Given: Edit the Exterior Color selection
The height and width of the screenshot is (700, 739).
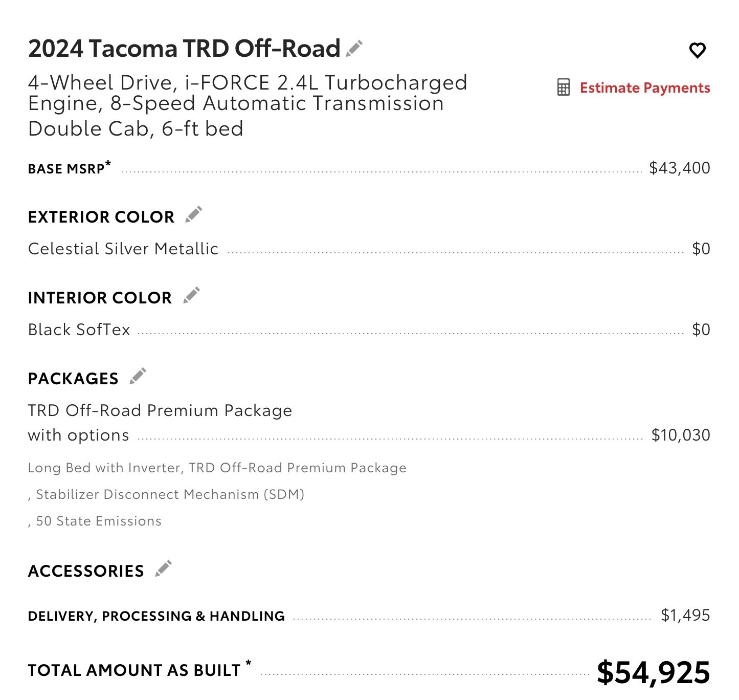Looking at the screenshot, I should coord(193,214).
